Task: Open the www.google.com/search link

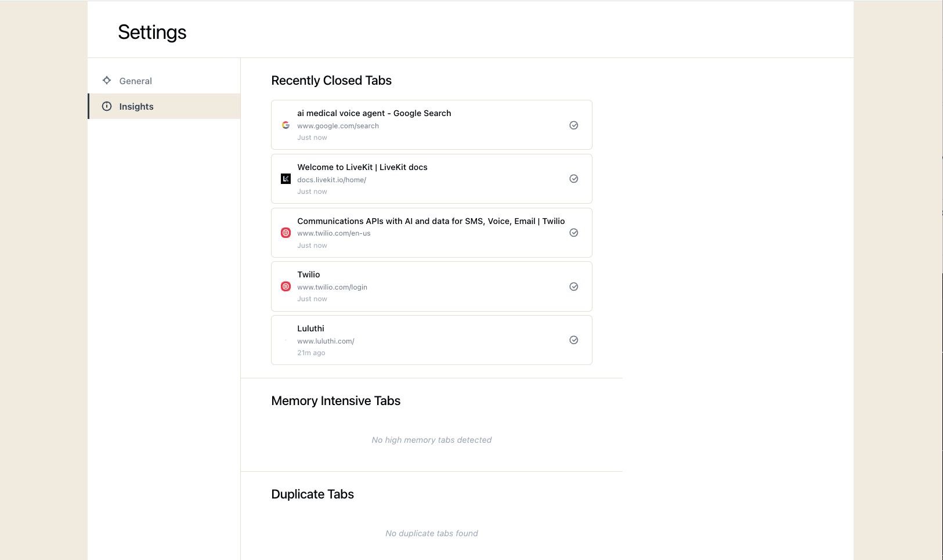Action: click(x=338, y=125)
